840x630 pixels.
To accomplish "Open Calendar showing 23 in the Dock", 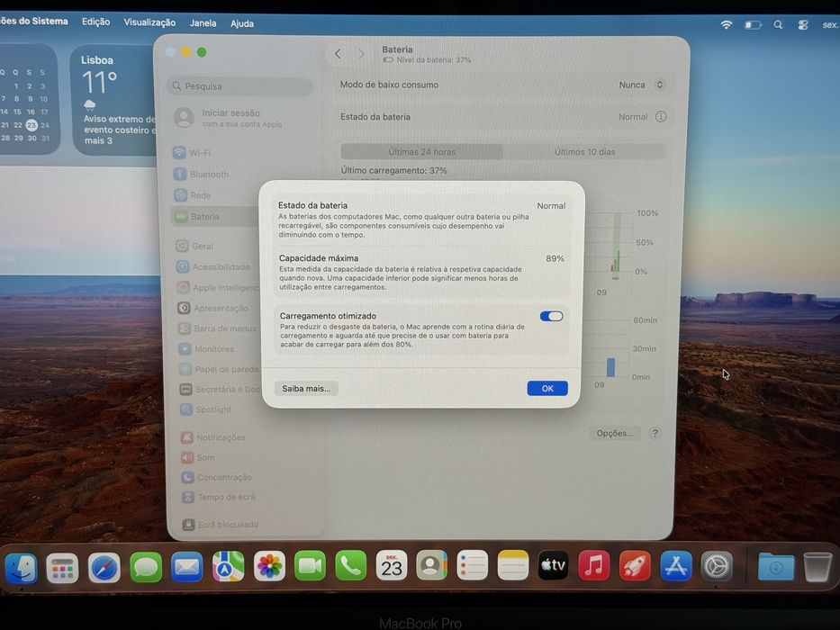I will (392, 565).
